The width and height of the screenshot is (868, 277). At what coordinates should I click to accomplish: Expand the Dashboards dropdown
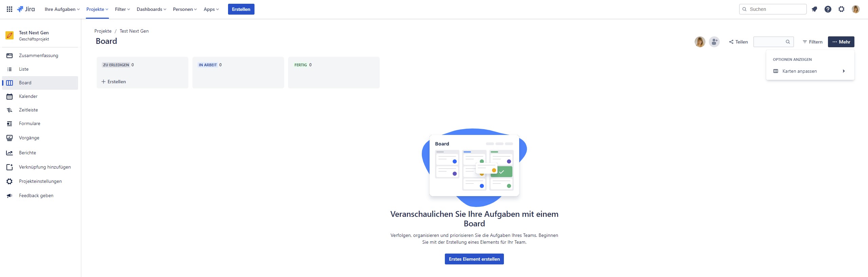151,9
